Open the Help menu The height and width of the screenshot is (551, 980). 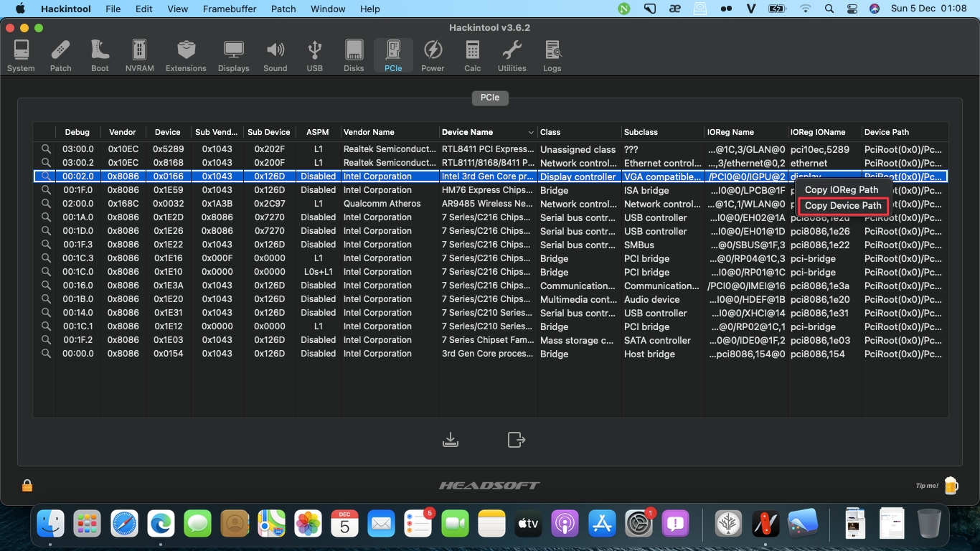point(369,9)
